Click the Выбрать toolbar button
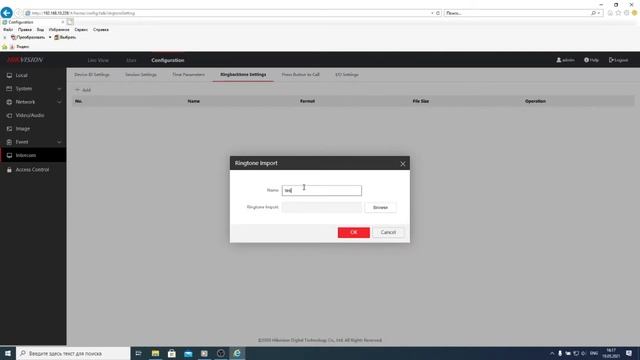The image size is (640, 360). coord(65,38)
